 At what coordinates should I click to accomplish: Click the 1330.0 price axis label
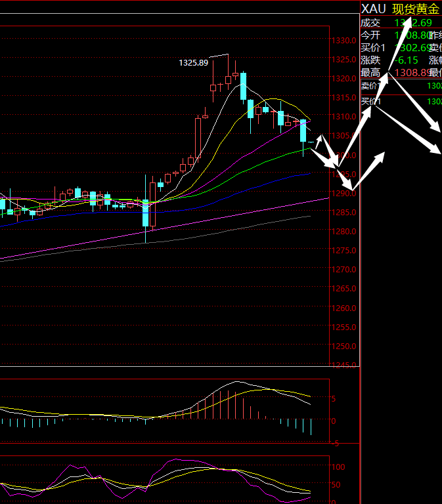click(x=344, y=41)
